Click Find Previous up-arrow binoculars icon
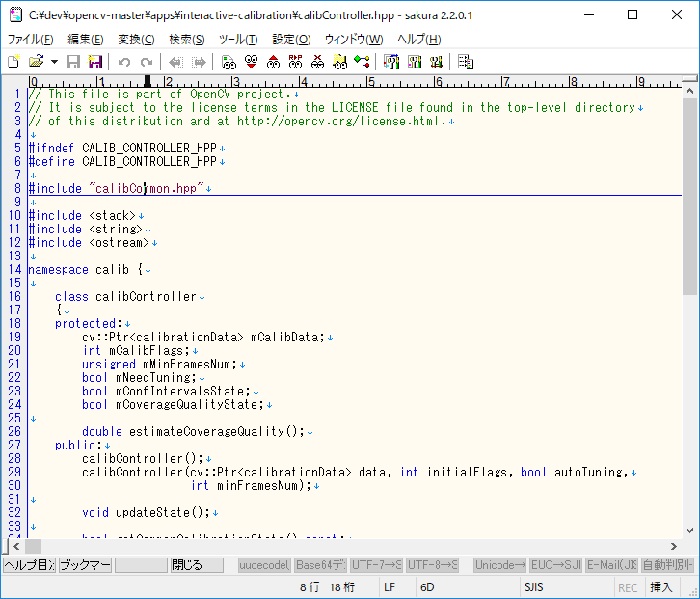 pyautogui.click(x=273, y=62)
